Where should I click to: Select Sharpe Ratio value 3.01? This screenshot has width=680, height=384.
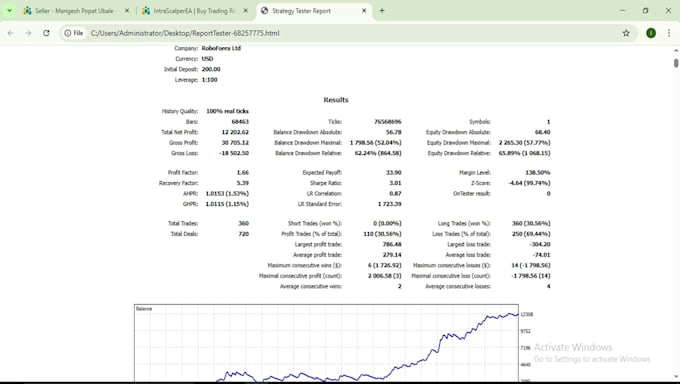pyautogui.click(x=396, y=183)
